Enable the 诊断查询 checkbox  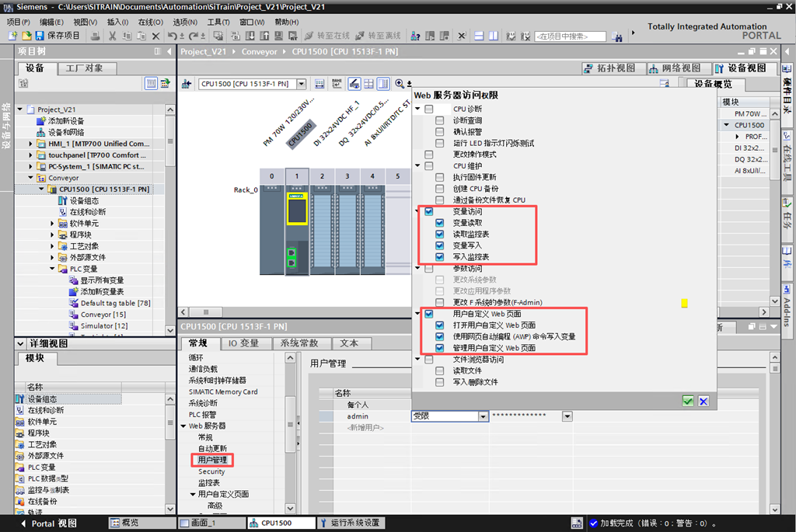coord(440,121)
